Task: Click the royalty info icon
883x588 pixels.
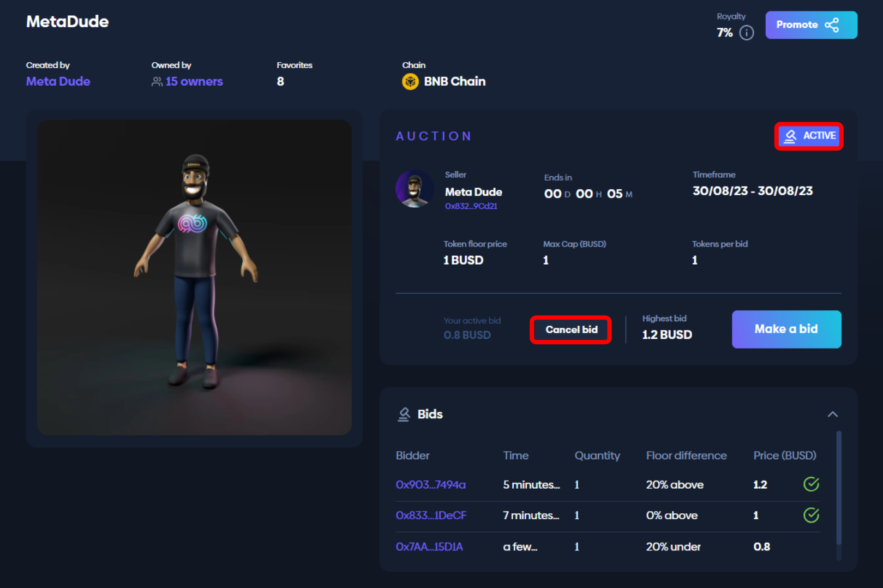Action: pos(746,33)
